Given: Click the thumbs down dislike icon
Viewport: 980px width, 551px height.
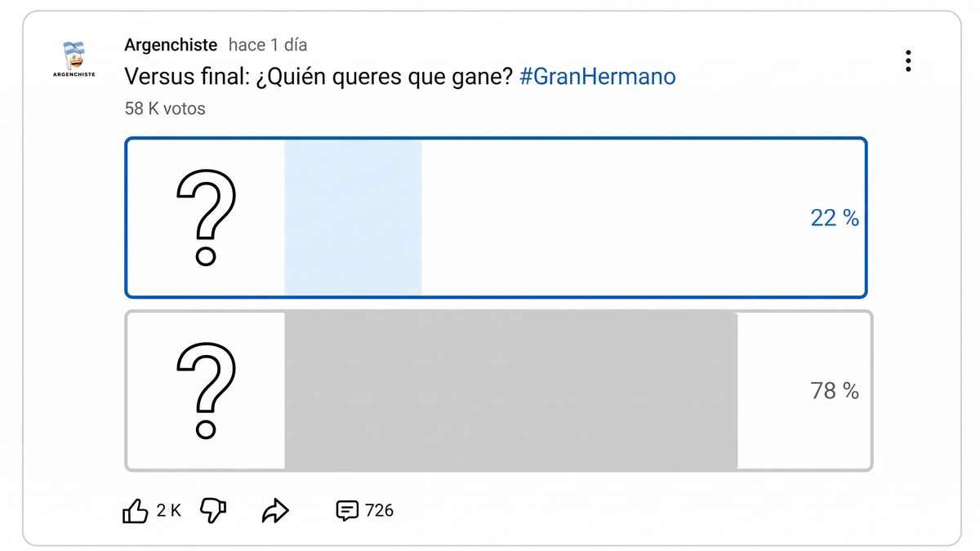Looking at the screenshot, I should click(x=213, y=511).
